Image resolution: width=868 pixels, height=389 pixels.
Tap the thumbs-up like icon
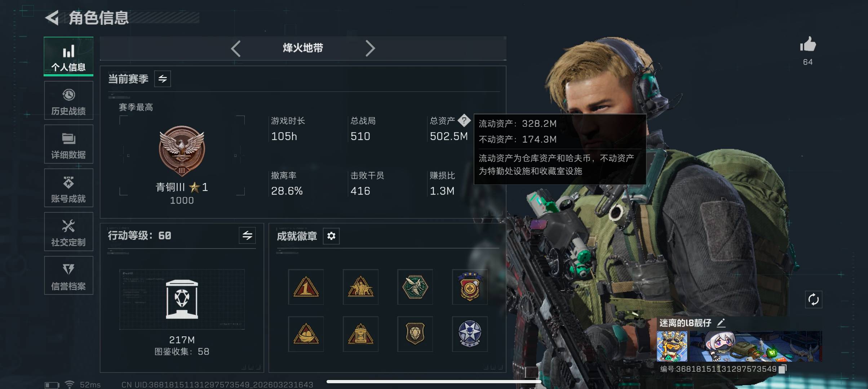pos(808,45)
